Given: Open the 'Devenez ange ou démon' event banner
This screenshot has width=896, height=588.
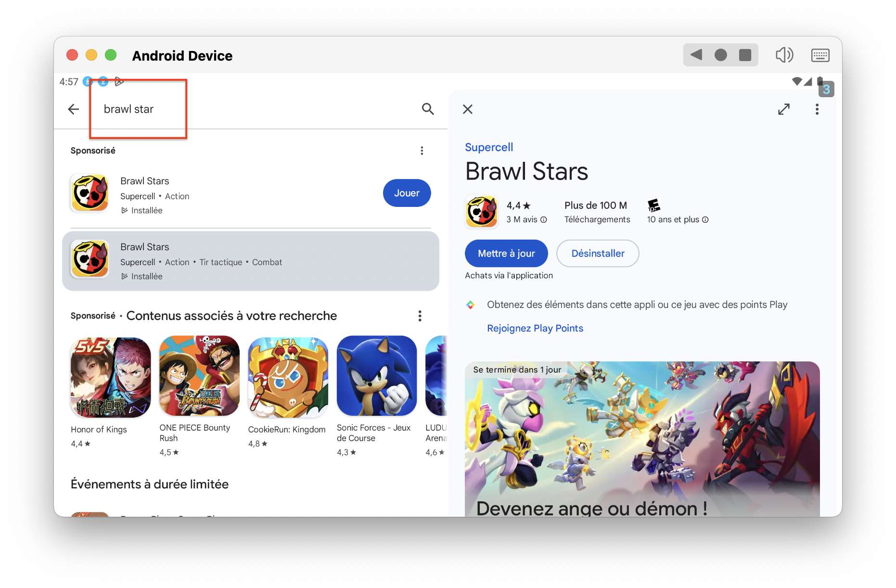Looking at the screenshot, I should 642,439.
